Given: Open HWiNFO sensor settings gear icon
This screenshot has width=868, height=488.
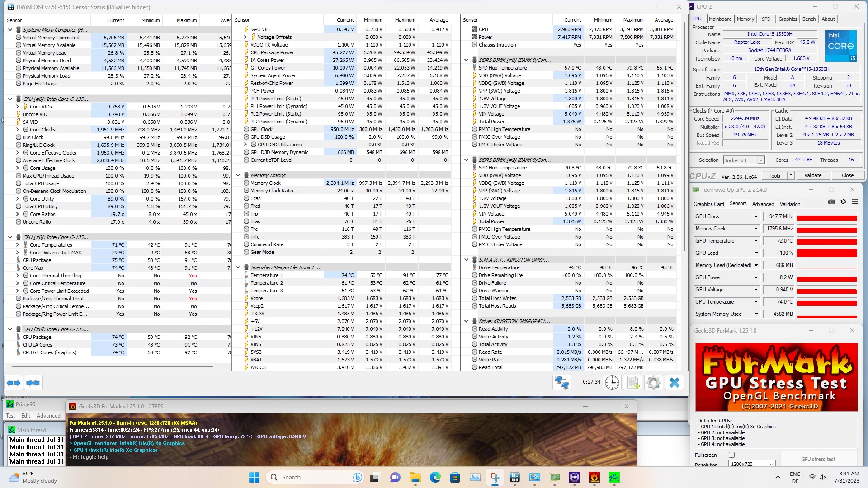Looking at the screenshot, I should coord(654,383).
